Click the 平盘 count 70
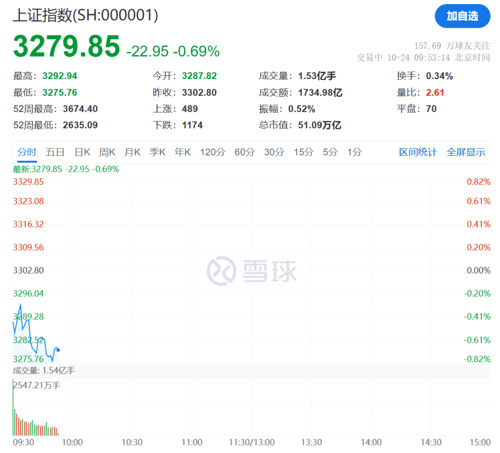Screen dimensions: 500x453 tap(431, 109)
